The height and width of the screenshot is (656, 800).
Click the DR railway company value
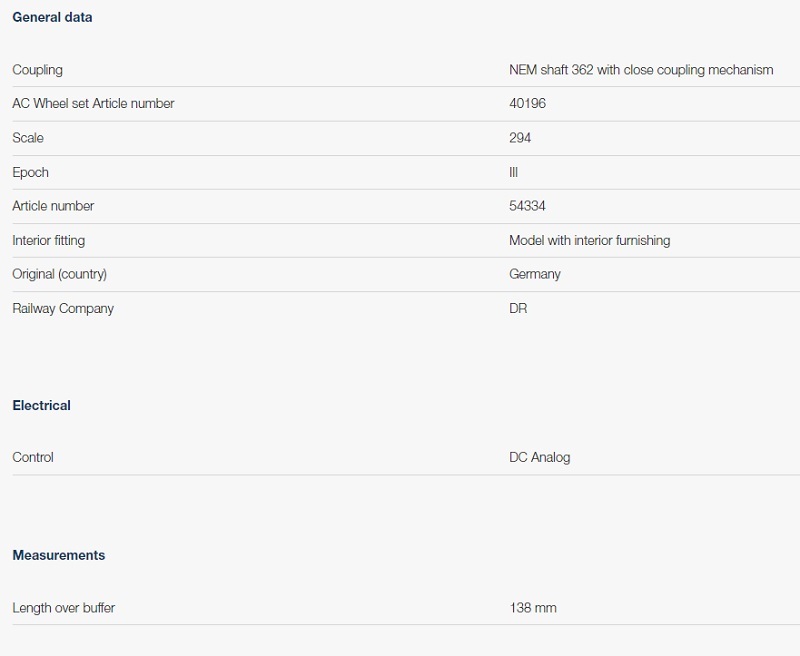(x=518, y=308)
